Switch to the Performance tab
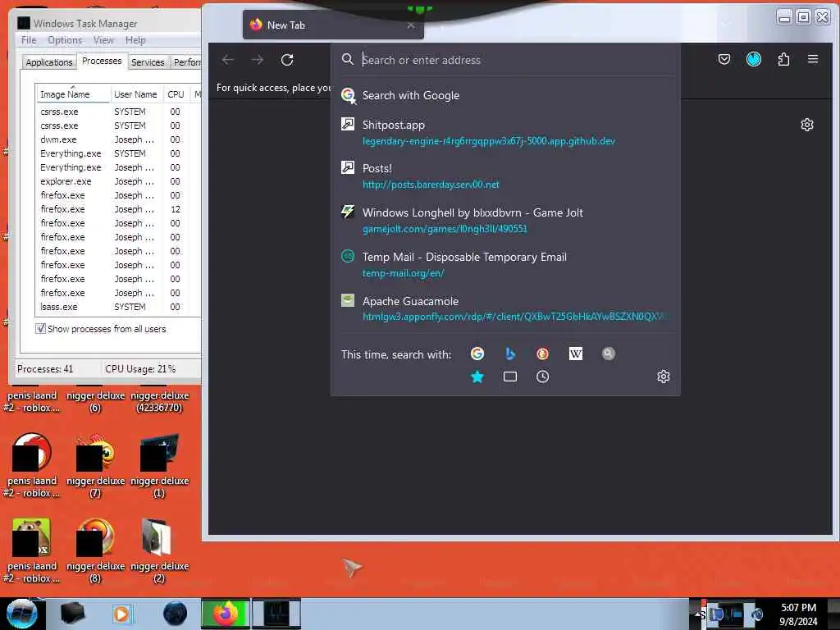Image resolution: width=840 pixels, height=630 pixels. click(185, 62)
